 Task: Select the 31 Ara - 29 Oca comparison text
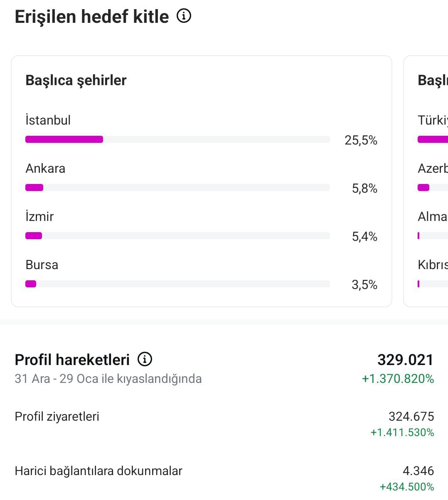[108, 379]
